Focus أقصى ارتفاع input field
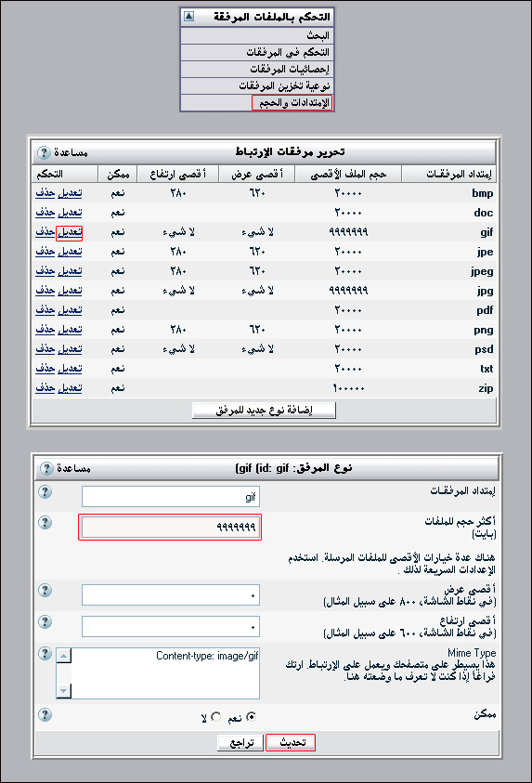Viewport: 532px width, 783px height. click(x=171, y=627)
